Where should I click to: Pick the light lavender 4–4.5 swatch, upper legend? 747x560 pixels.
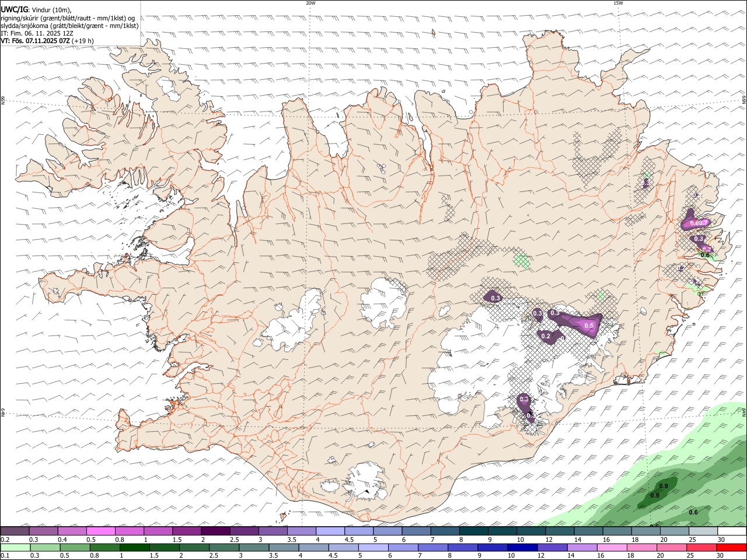[330, 531]
